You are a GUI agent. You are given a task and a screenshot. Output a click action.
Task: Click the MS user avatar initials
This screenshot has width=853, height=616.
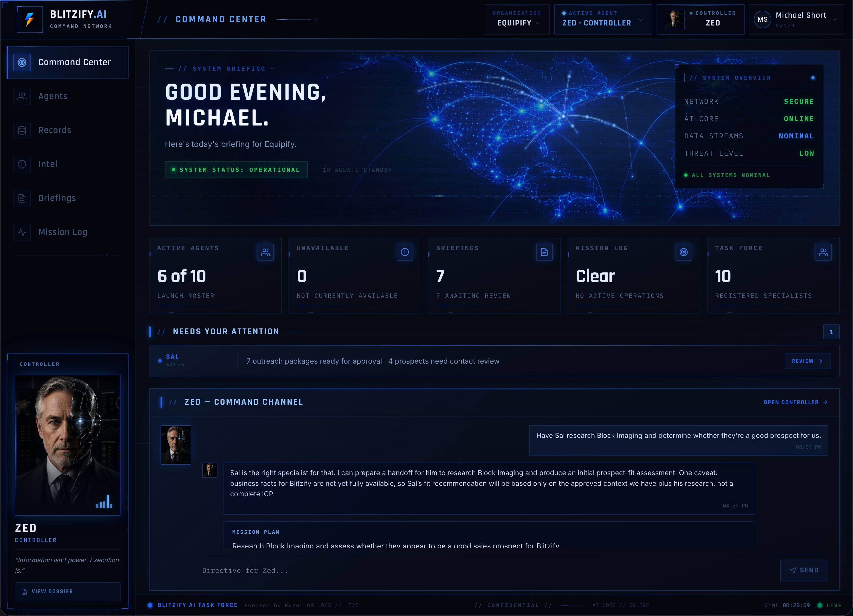coord(762,19)
